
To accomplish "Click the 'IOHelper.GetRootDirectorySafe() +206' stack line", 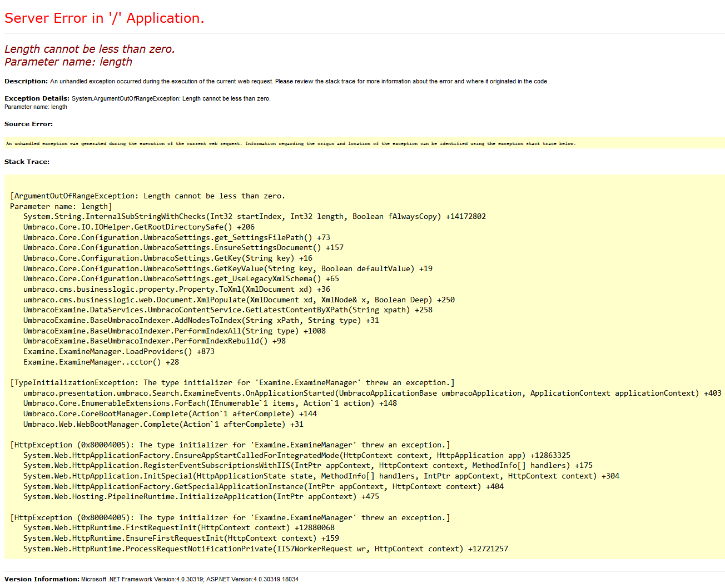I will coord(139,227).
